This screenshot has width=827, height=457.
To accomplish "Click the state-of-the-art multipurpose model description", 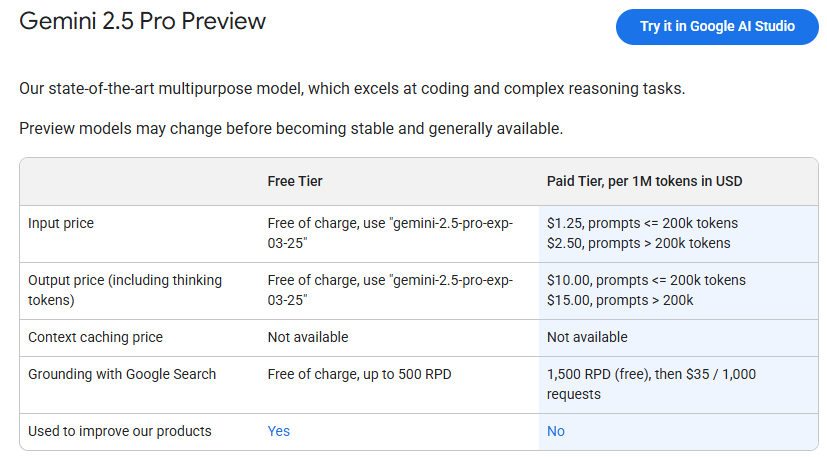I will (x=352, y=89).
